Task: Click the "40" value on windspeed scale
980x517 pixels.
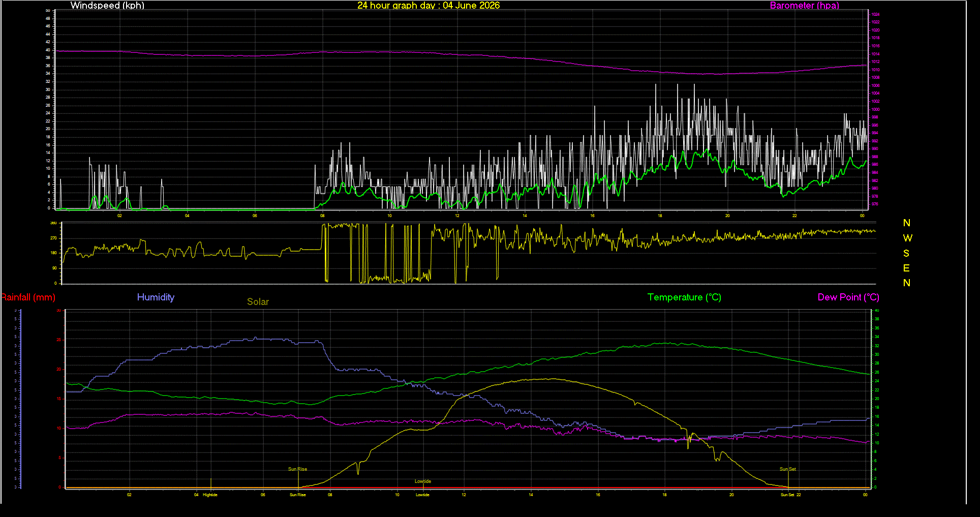Action: 48,50
